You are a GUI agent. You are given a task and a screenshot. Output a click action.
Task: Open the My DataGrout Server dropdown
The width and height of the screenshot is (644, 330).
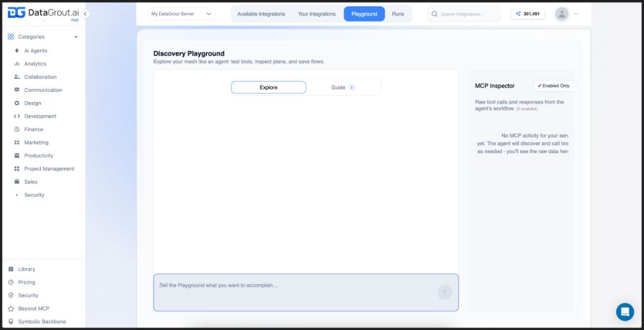pyautogui.click(x=182, y=14)
